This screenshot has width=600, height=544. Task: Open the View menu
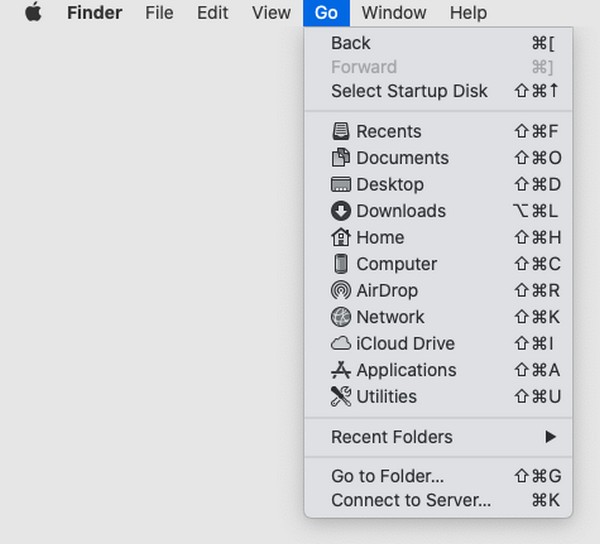[x=271, y=13]
